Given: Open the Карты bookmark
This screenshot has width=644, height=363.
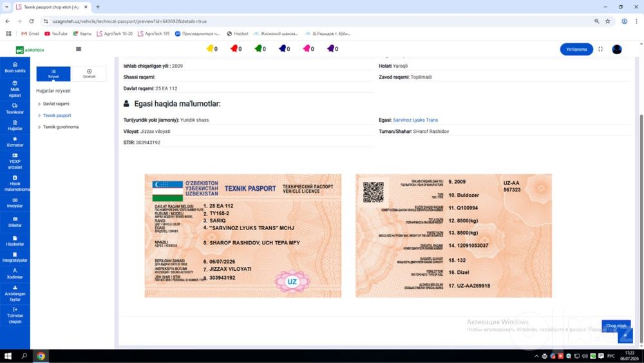Looking at the screenshot, I should pyautogui.click(x=82, y=34).
